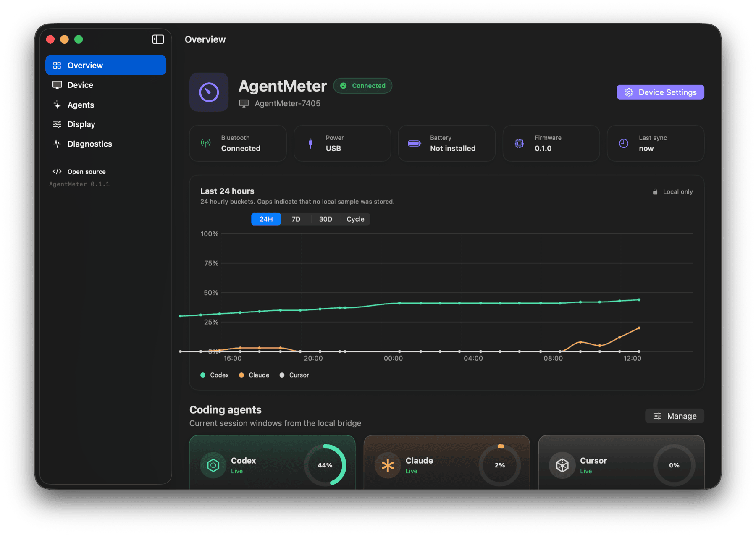Image resolution: width=756 pixels, height=535 pixels.
Task: Click the Cursor cube agent icon
Action: click(562, 465)
